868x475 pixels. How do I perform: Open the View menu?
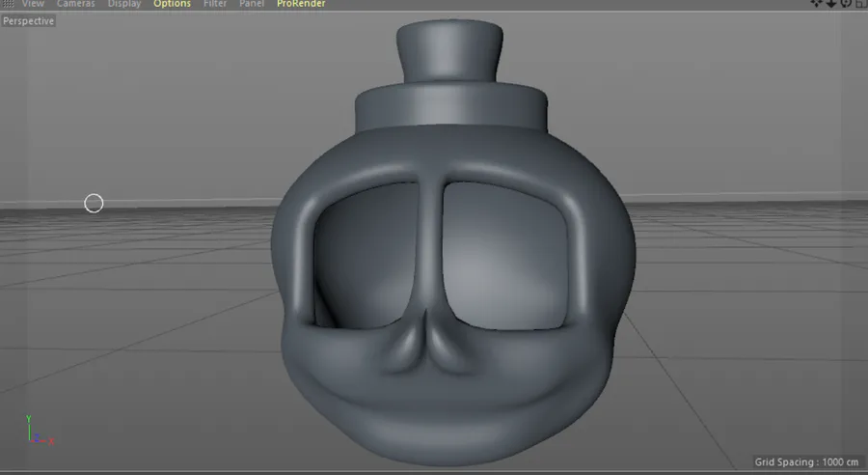pos(33,3)
